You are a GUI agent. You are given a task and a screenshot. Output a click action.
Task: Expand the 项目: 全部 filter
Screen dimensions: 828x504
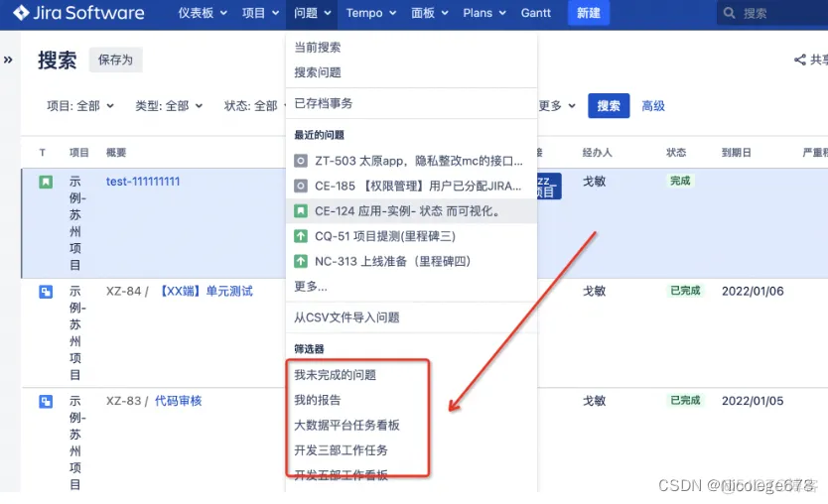(x=80, y=106)
